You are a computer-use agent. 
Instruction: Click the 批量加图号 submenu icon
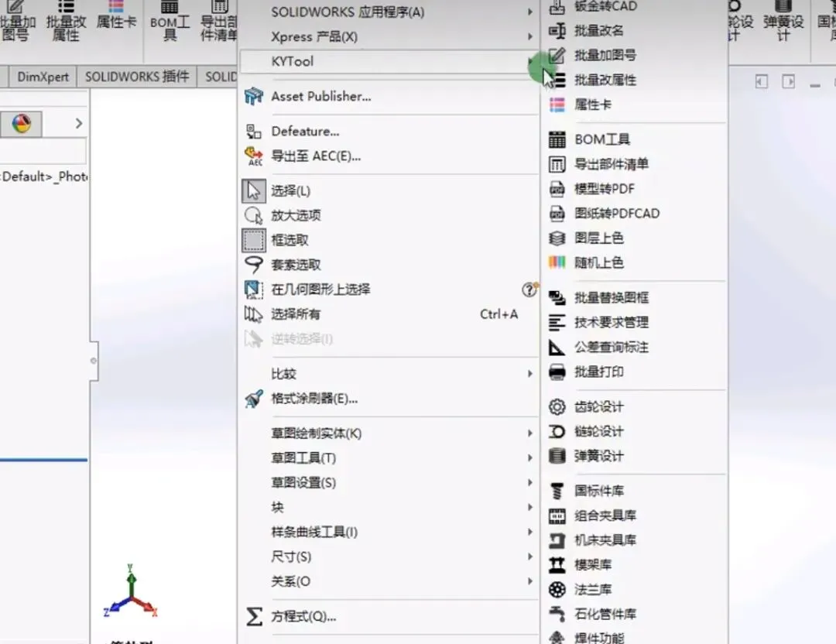click(x=557, y=56)
